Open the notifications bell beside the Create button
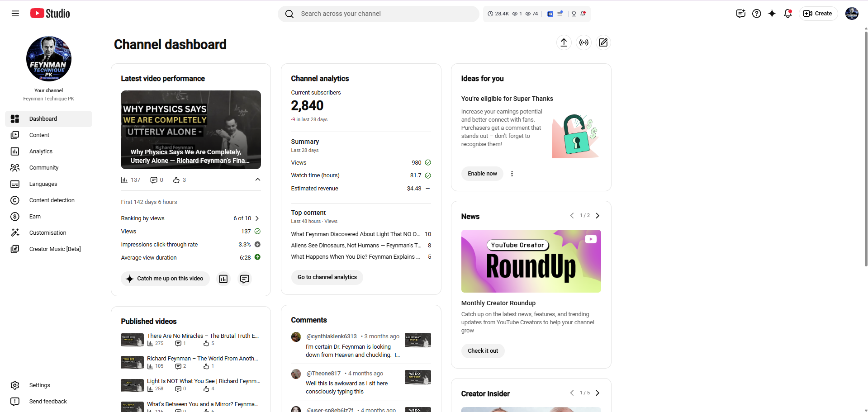This screenshot has width=868, height=412. point(788,14)
